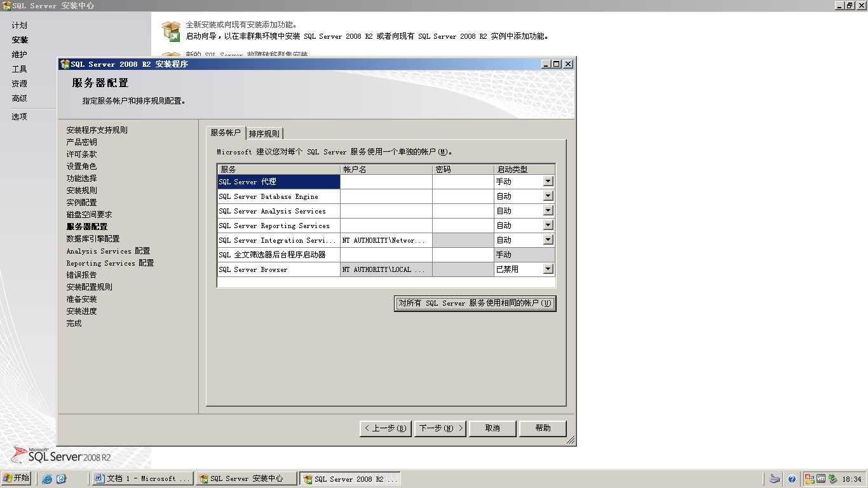The height and width of the screenshot is (488, 868).
Task: Open the Start menu button
Action: (x=16, y=478)
